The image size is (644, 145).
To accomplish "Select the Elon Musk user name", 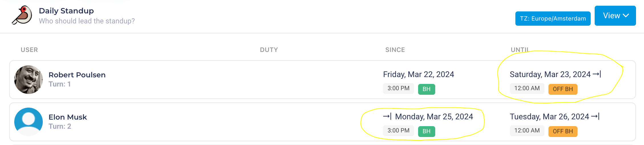I will click(x=68, y=117).
